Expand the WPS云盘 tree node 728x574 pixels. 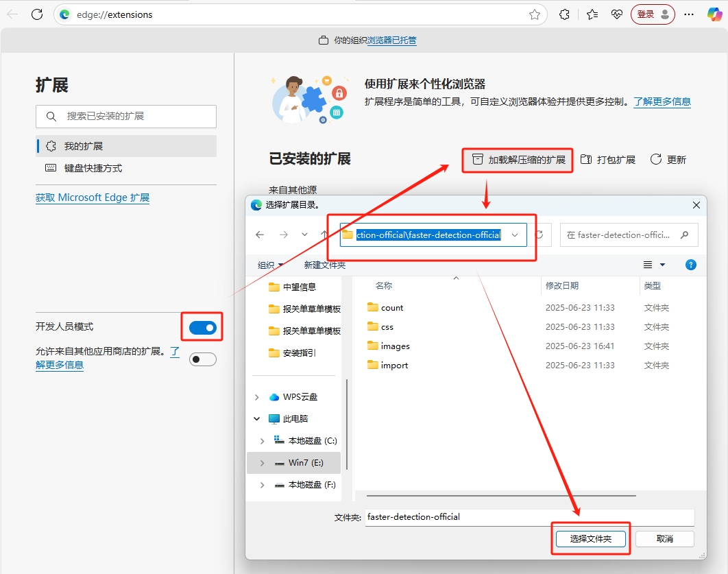click(x=257, y=397)
